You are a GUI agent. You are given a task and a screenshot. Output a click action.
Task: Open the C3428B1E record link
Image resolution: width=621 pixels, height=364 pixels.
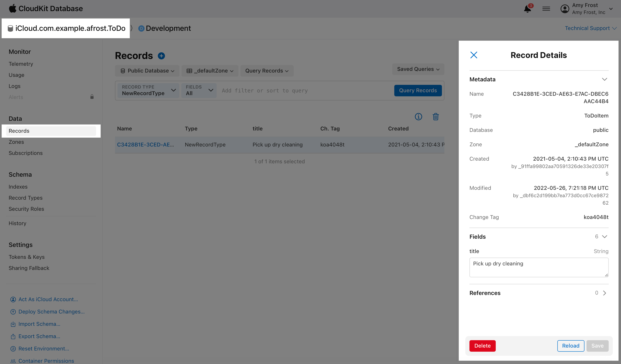(x=146, y=145)
